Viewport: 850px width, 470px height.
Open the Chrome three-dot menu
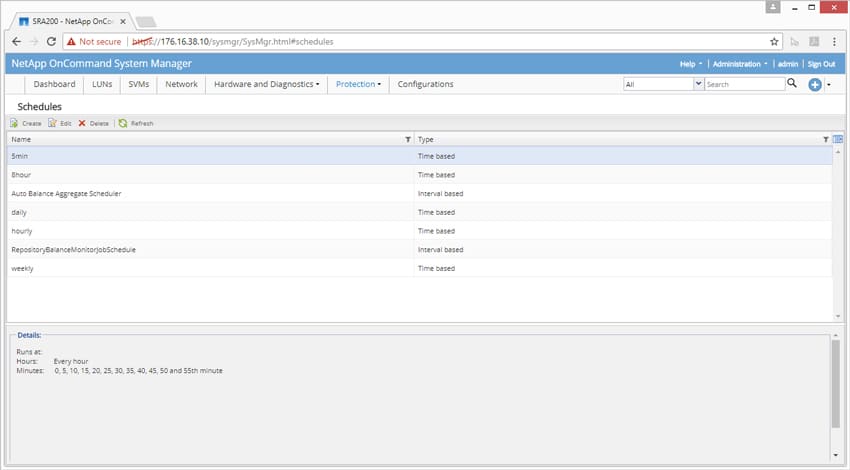coord(834,42)
